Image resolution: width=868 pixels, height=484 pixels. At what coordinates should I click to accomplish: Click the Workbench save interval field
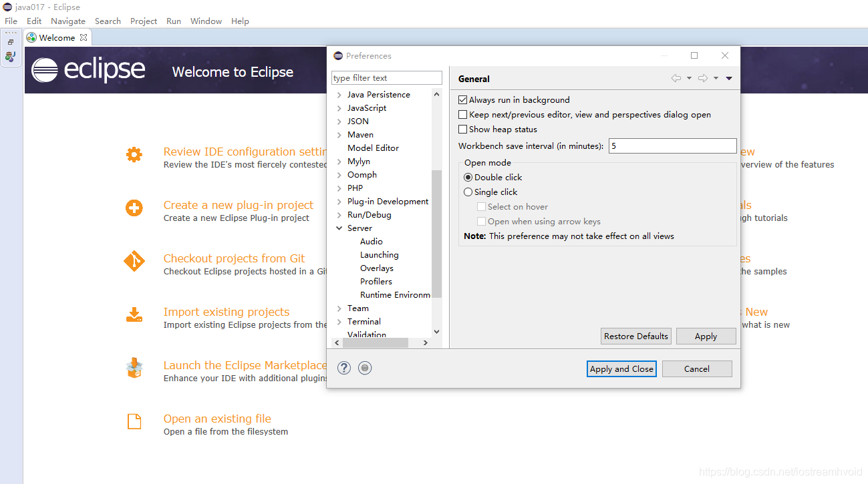click(672, 146)
